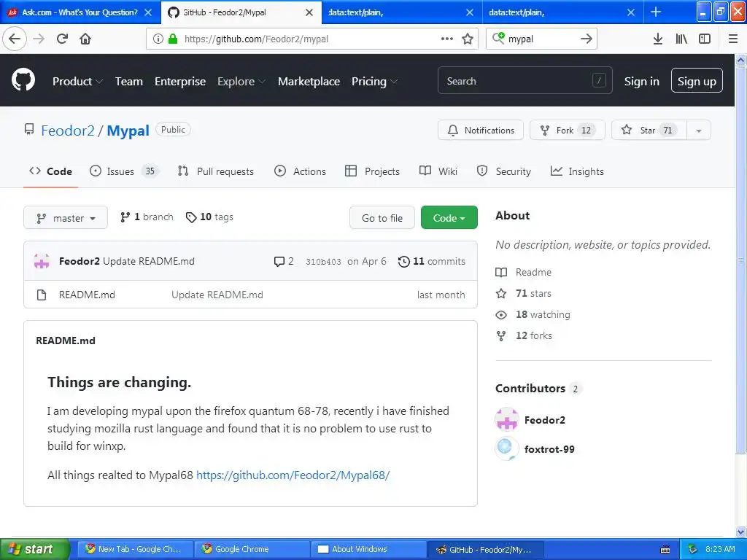747x560 pixels.
Task: Click foxtrot-99 contributor avatar
Action: (506, 448)
